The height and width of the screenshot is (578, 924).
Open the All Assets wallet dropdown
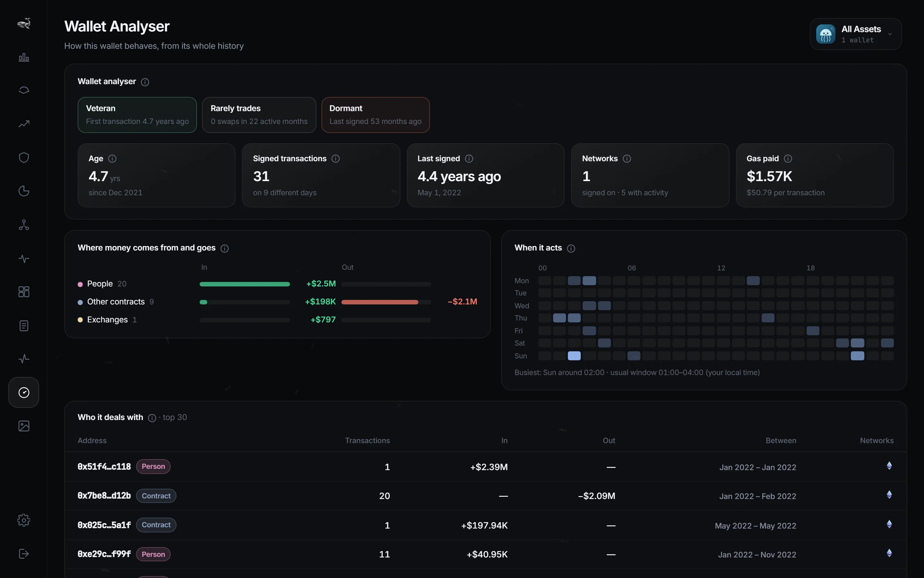tap(856, 34)
